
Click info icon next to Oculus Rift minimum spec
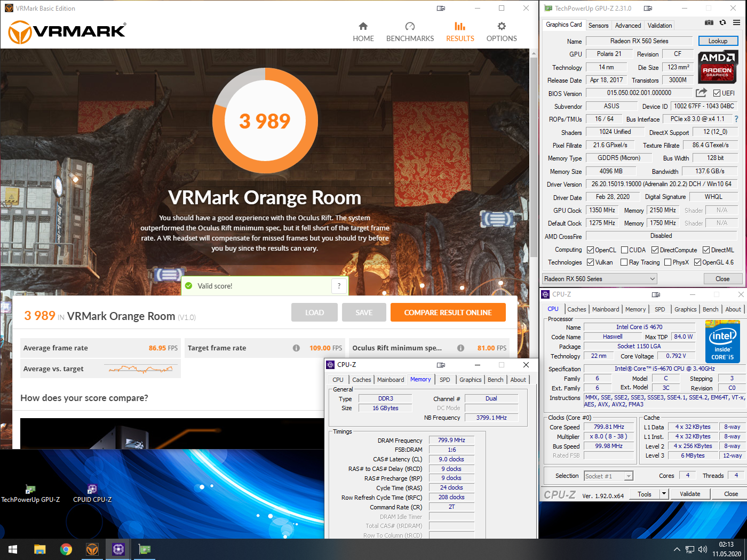tap(460, 348)
